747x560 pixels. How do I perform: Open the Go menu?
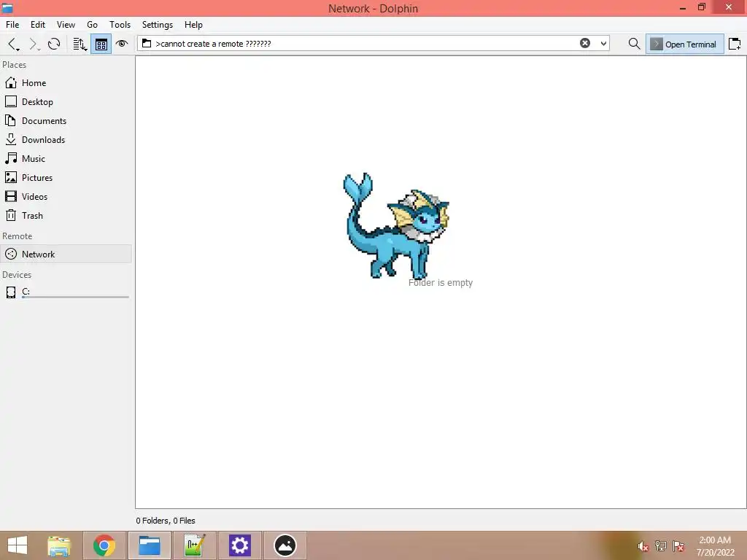92,24
